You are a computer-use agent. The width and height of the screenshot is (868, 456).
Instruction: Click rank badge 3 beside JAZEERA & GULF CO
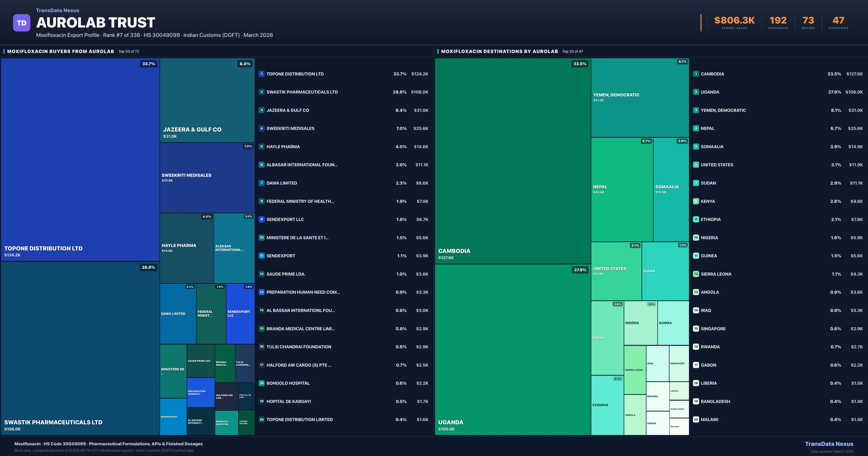click(262, 110)
